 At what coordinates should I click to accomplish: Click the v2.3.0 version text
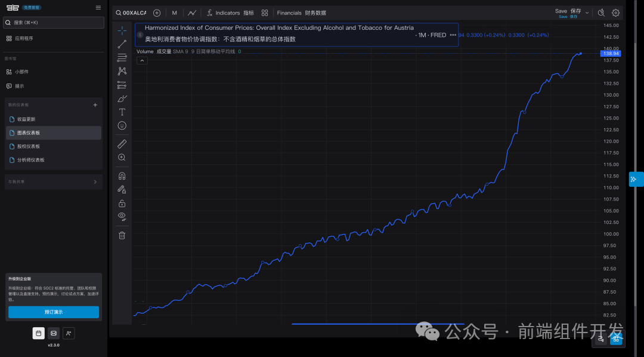pyautogui.click(x=54, y=345)
